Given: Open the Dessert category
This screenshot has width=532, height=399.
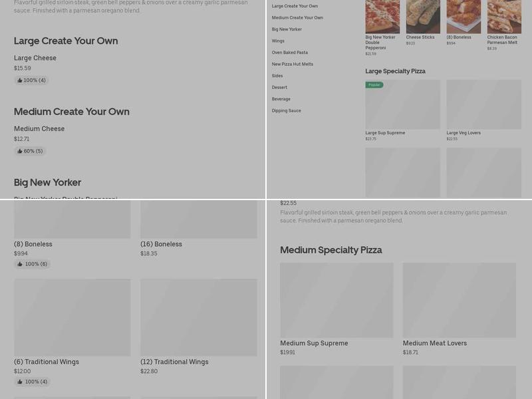Looking at the screenshot, I should pos(279,87).
